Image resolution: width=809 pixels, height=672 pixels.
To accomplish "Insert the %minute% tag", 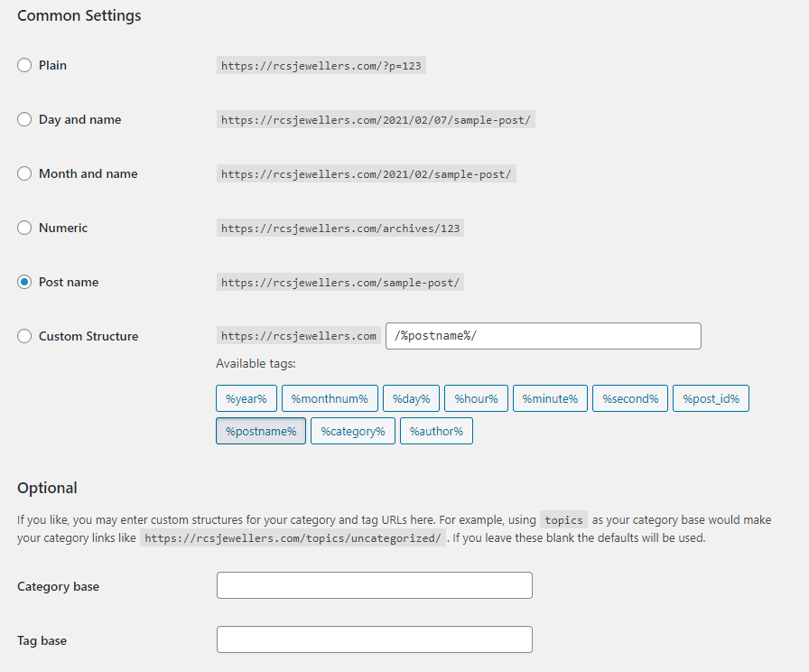I will (x=550, y=398).
